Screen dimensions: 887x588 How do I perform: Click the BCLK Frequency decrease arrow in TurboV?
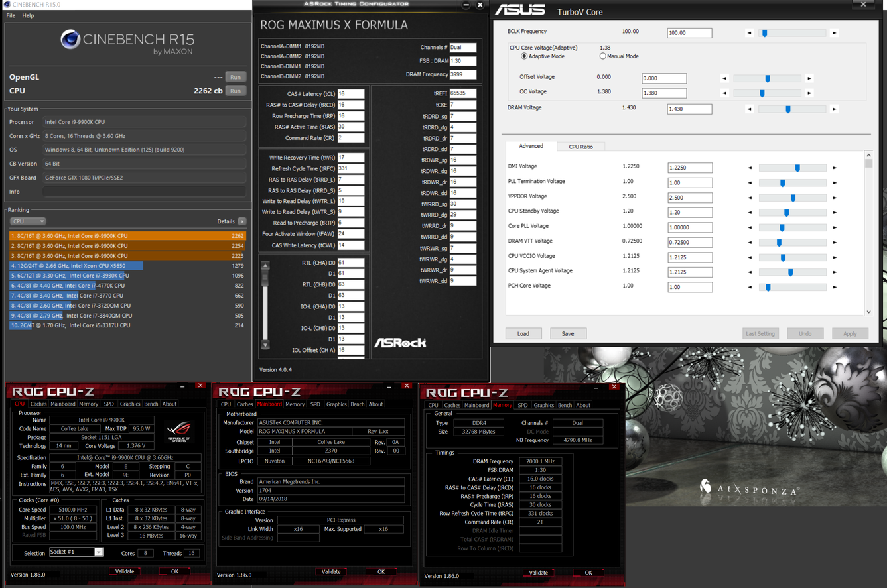point(750,33)
